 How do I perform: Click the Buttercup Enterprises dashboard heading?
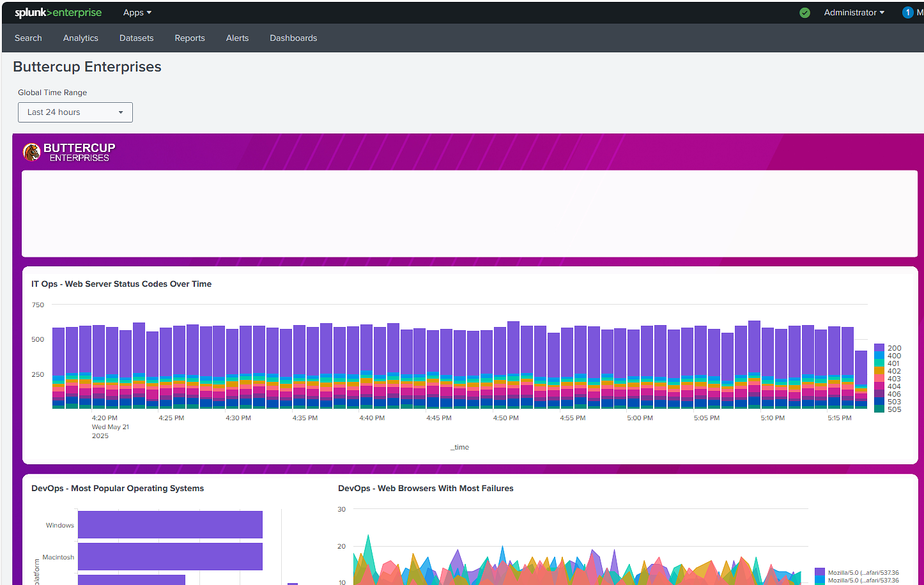(87, 67)
